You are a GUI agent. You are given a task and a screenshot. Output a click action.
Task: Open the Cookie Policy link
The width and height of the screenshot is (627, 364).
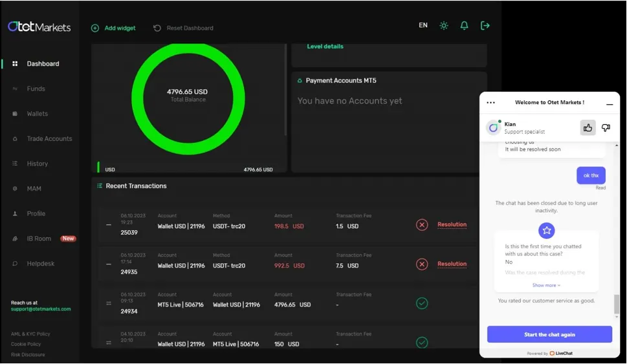pos(26,344)
